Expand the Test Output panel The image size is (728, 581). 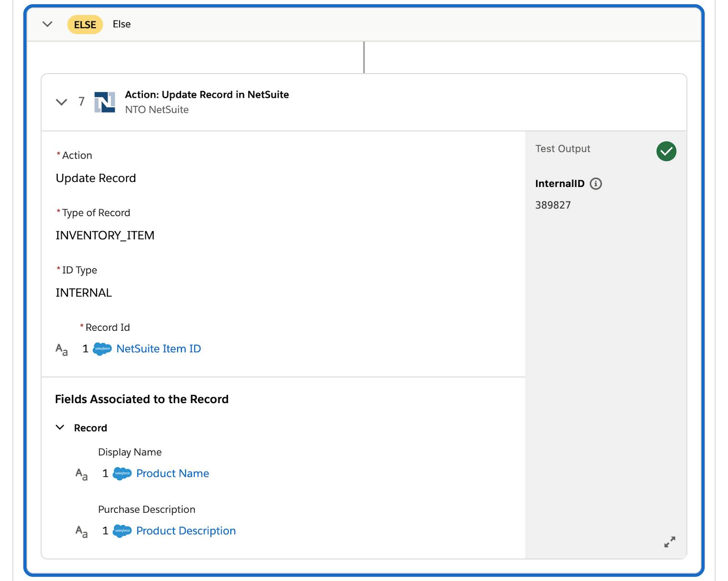[x=670, y=542]
